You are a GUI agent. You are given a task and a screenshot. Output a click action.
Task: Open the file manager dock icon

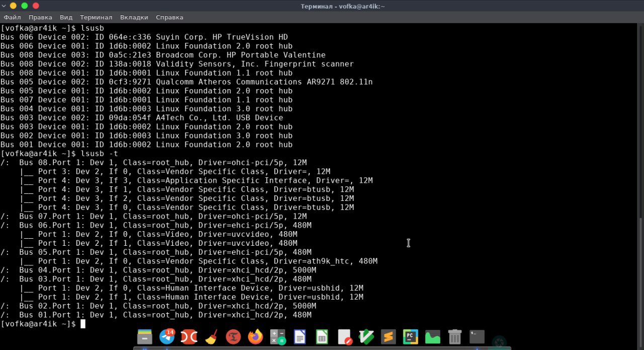(145, 337)
